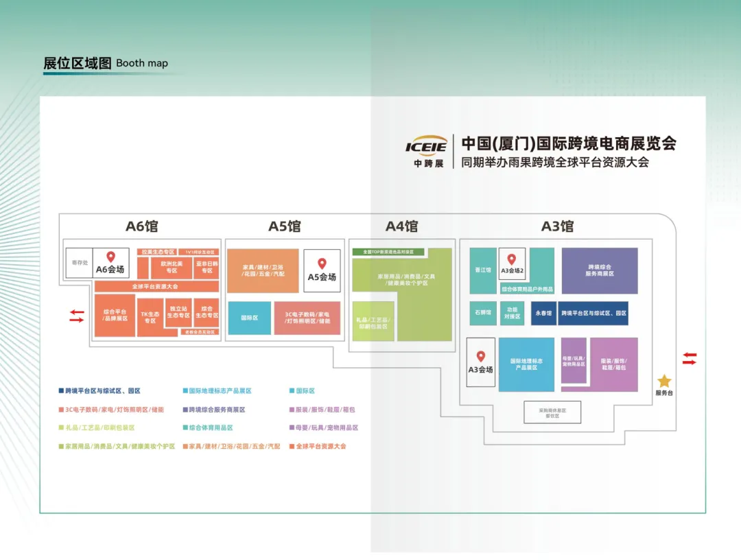Click the 永春馆 block
This screenshot has width=741, height=560.
tap(543, 314)
